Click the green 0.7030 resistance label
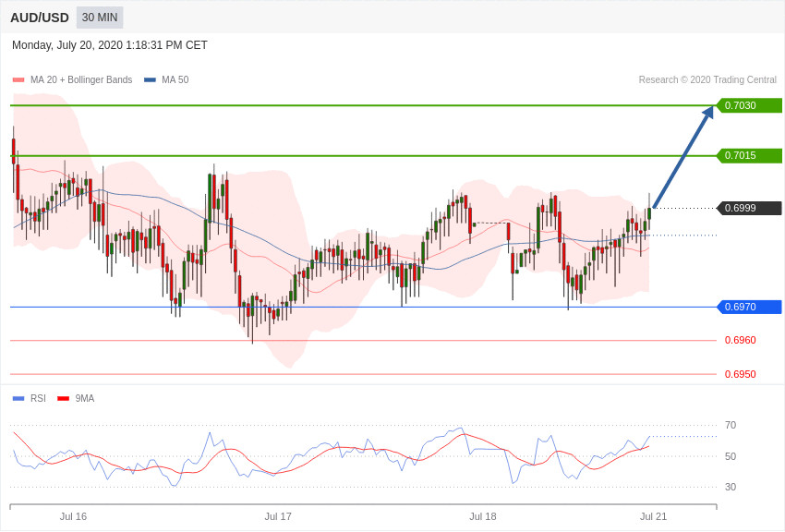Screen dimensions: 785x532 (748, 105)
